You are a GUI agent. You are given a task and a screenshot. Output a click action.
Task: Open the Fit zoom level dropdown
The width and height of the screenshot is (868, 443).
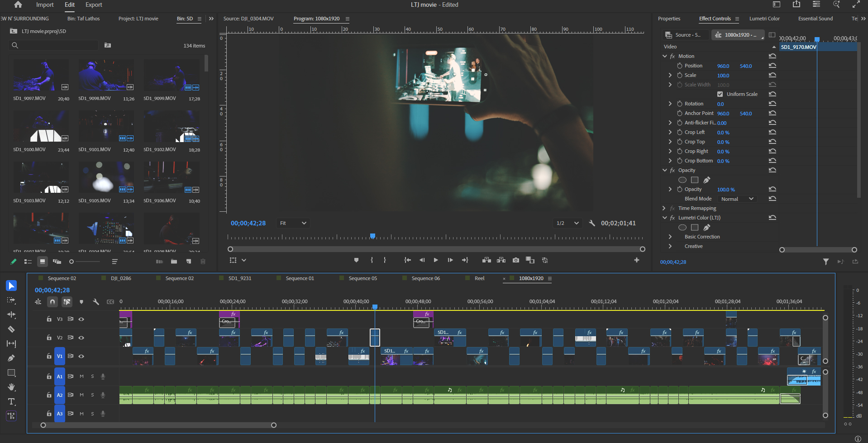[293, 223]
